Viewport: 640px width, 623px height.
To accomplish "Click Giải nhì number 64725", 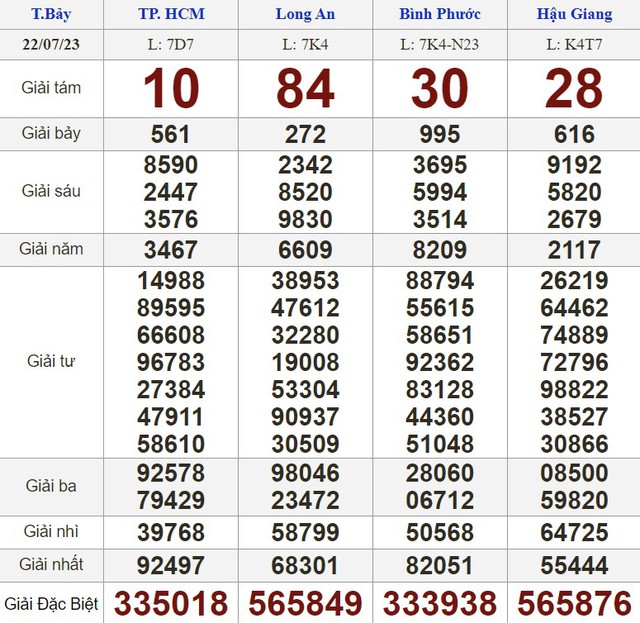I will pyautogui.click(x=574, y=532).
